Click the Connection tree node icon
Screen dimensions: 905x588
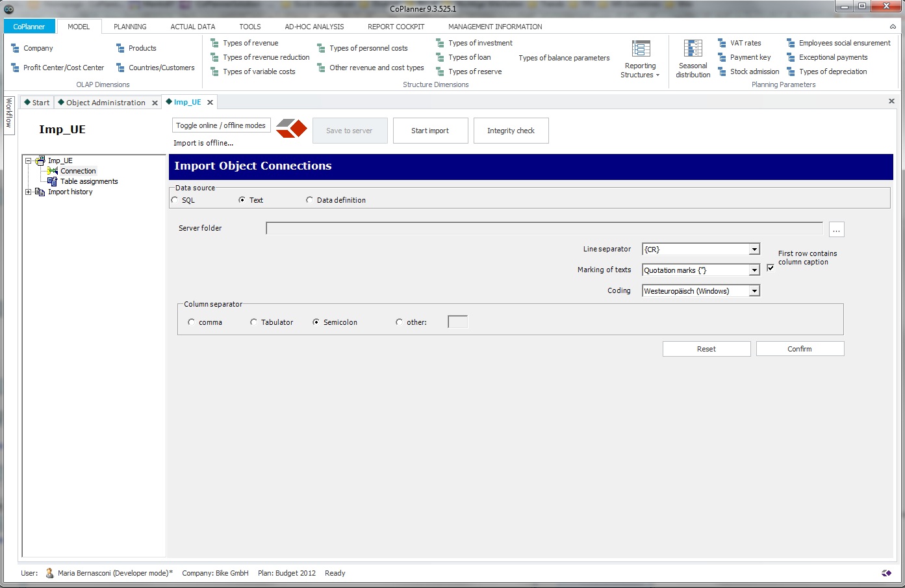(53, 171)
